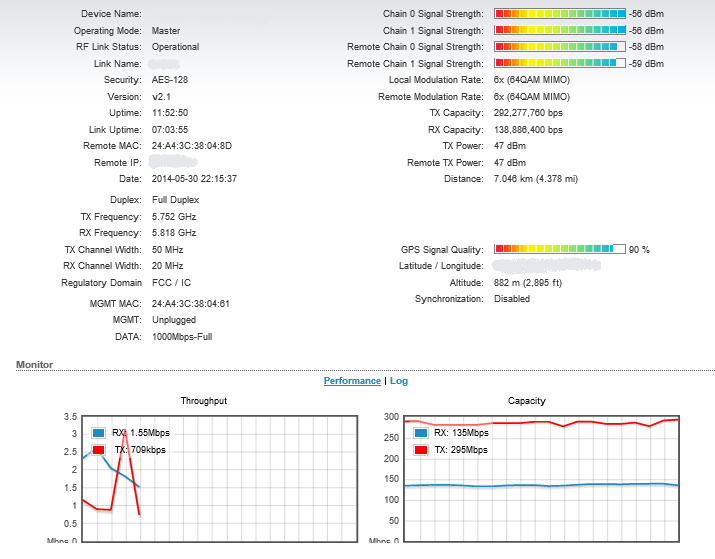Click the TX Power value 47 dBm
Image resolution: width=715 pixels, height=559 pixels.
tap(510, 146)
